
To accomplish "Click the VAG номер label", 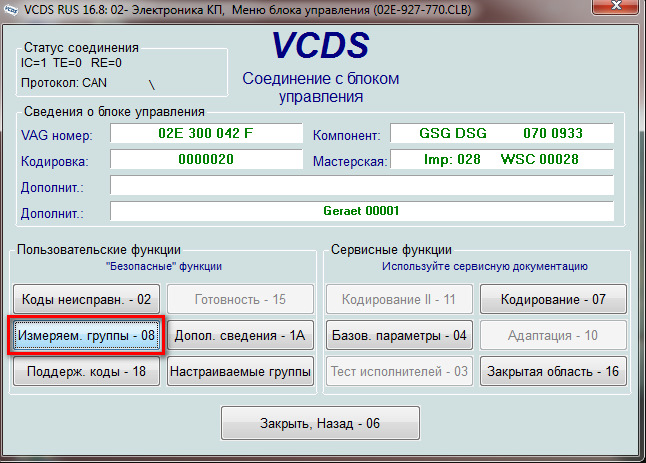I will click(57, 135).
